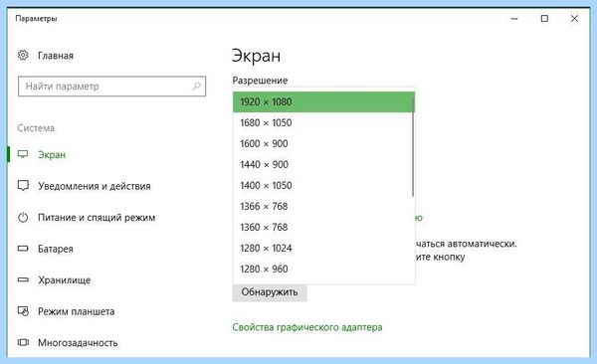Click the monitor icon beside Экран
Viewport: 597px width, 364px height.
[23, 154]
